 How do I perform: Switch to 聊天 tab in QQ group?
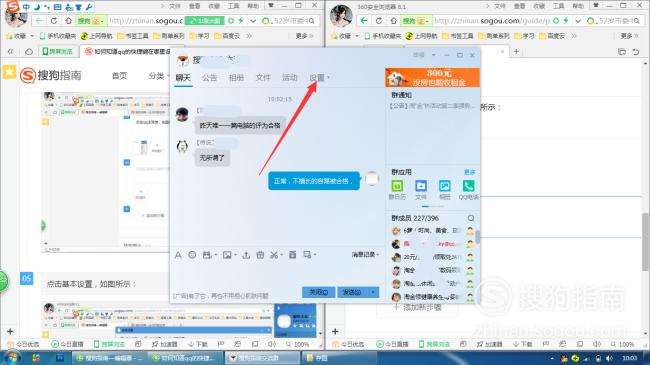[x=183, y=78]
